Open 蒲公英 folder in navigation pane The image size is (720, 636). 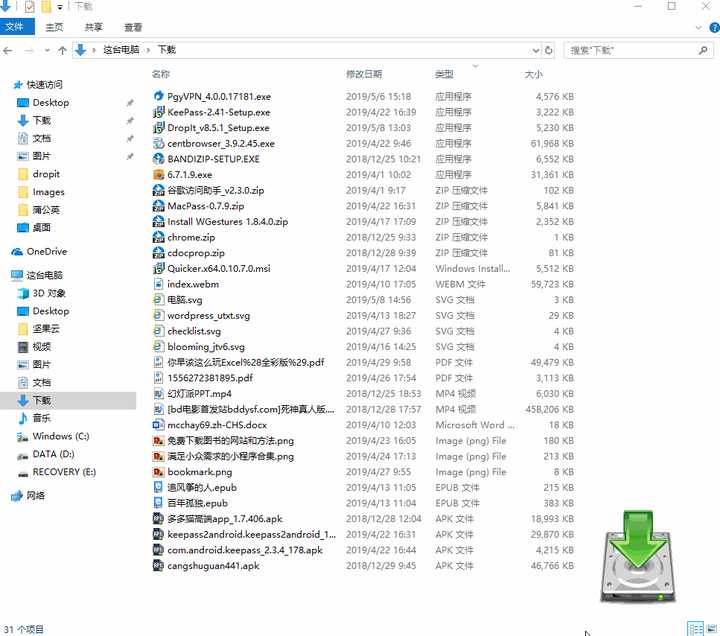coord(46,210)
